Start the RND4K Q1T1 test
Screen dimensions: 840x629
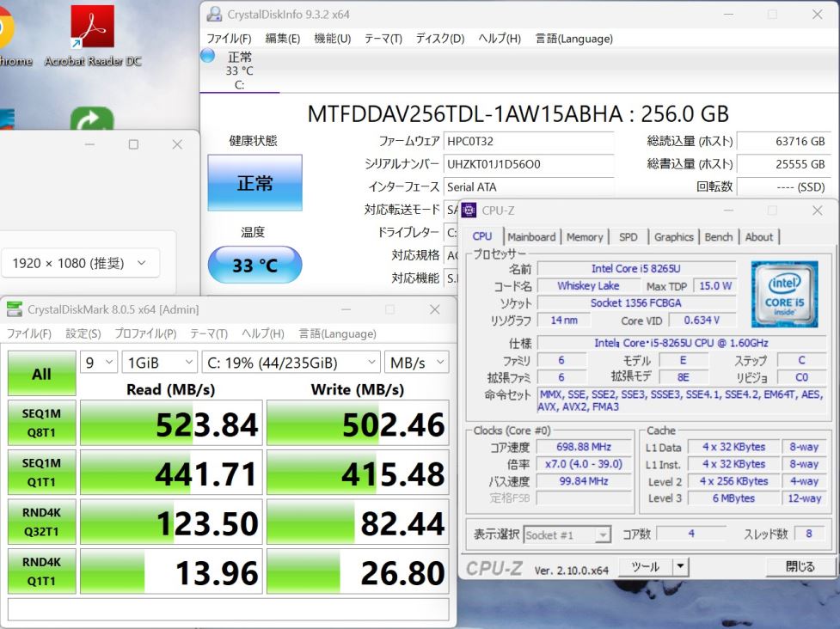coord(42,571)
